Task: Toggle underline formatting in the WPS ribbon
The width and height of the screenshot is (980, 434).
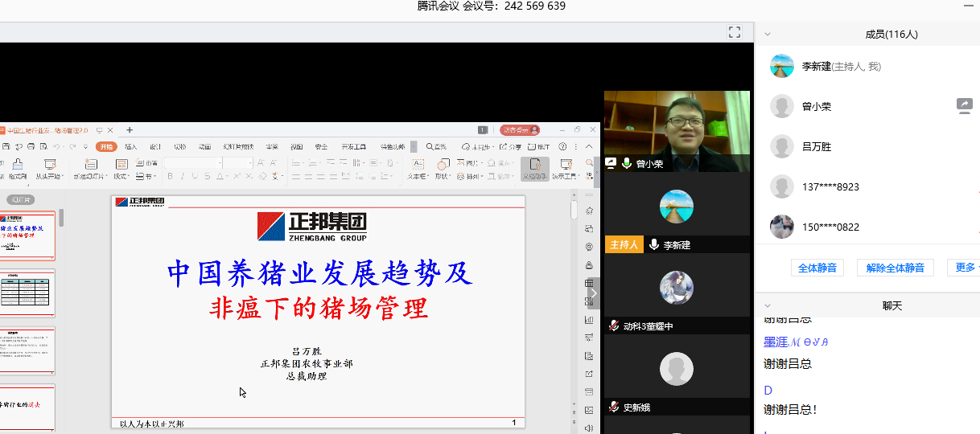Action: (x=196, y=176)
